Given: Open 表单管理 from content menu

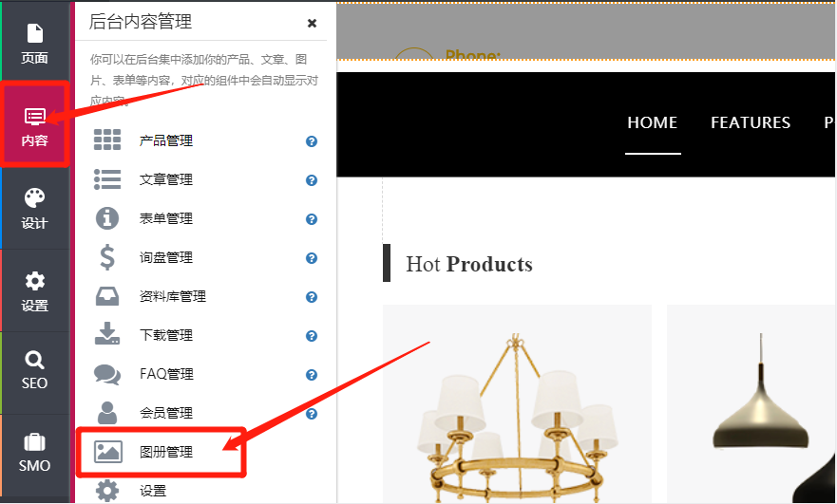Looking at the screenshot, I should [x=166, y=218].
